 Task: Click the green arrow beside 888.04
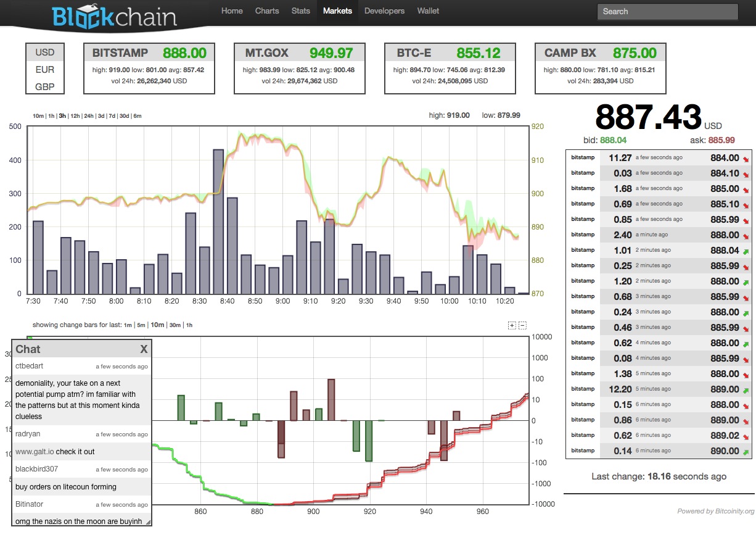(747, 251)
